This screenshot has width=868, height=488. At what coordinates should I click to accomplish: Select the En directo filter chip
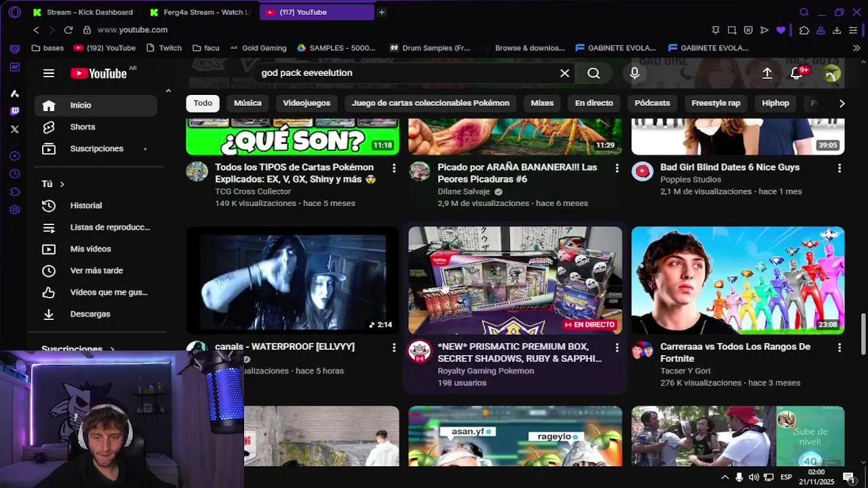pyautogui.click(x=594, y=103)
